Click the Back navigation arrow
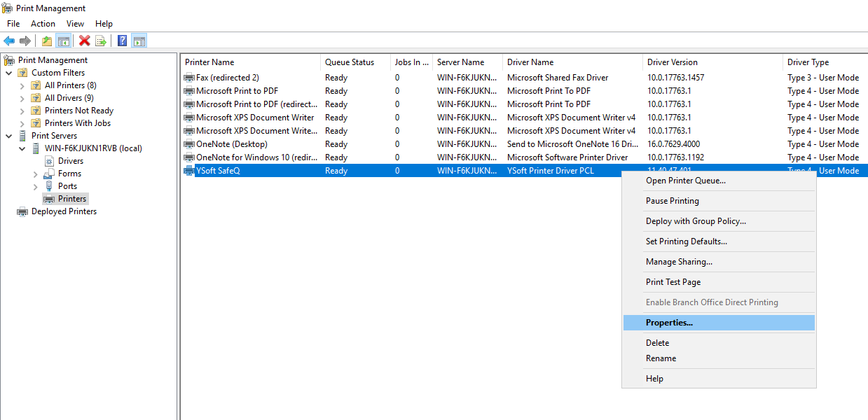868x420 pixels. coord(8,41)
